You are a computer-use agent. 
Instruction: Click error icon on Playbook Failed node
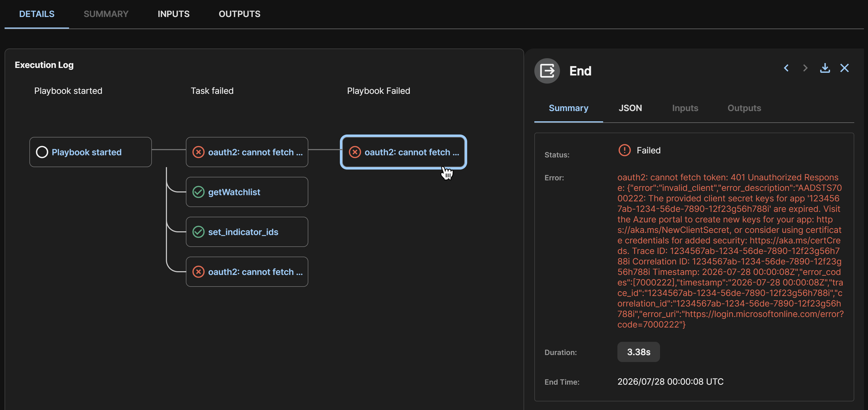point(354,152)
